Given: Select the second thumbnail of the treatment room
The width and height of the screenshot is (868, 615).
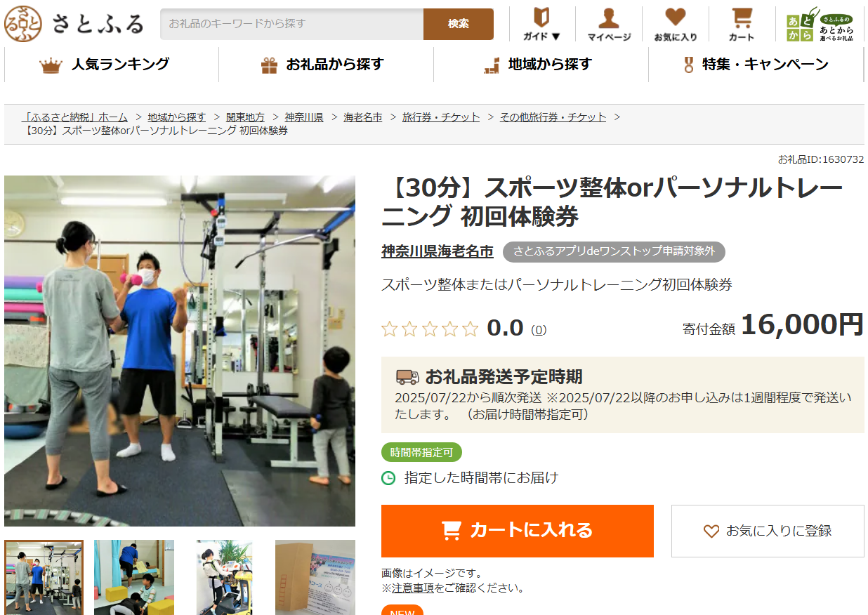Looking at the screenshot, I should pyautogui.click(x=134, y=577).
